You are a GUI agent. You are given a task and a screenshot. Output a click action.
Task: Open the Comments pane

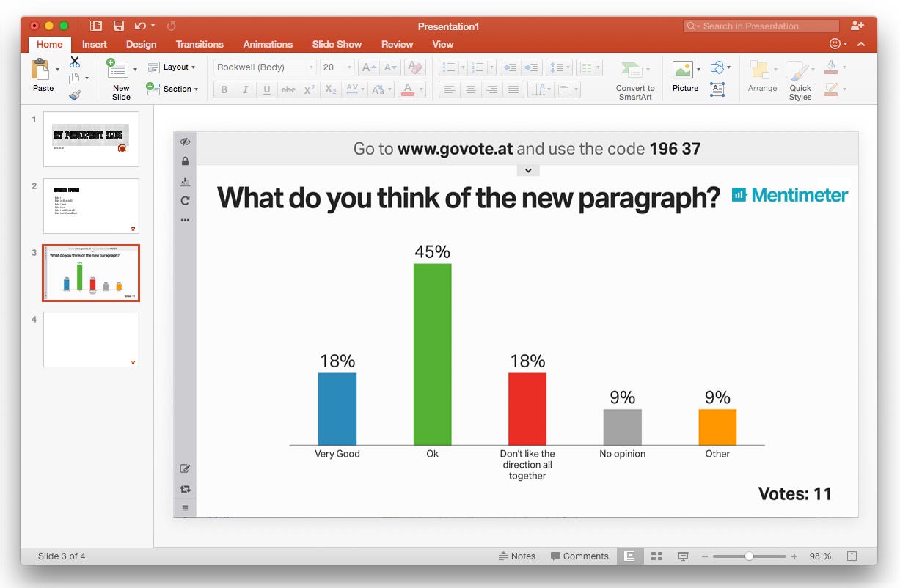click(579, 556)
